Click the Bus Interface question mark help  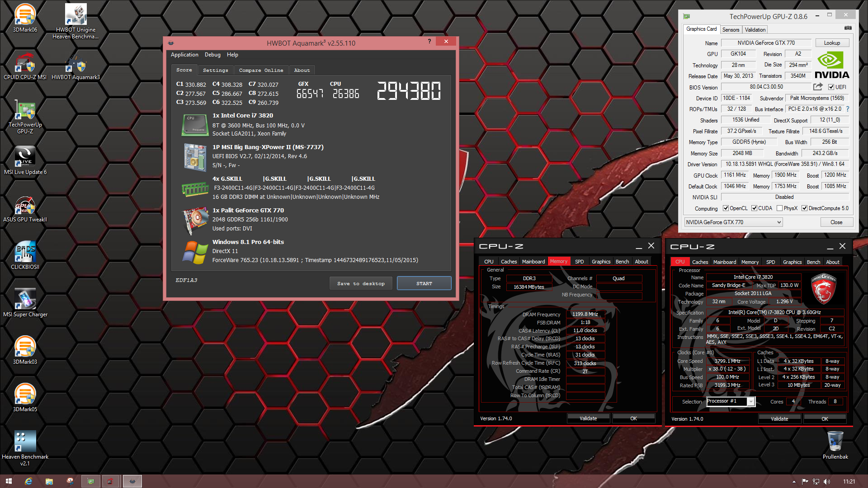click(848, 109)
